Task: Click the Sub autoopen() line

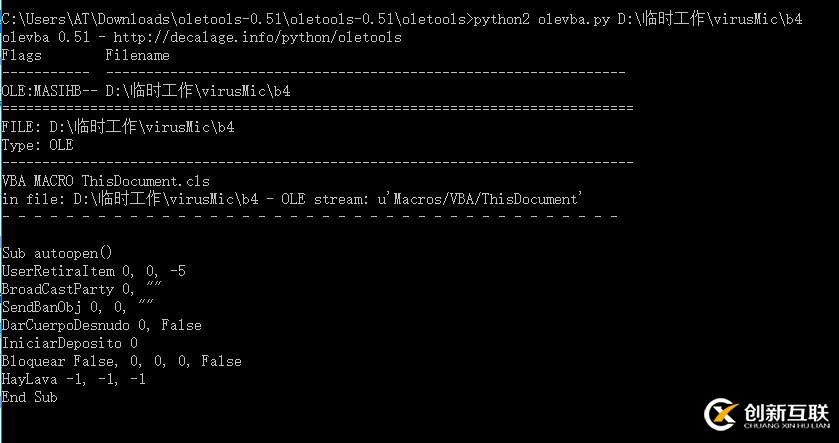Action: (x=57, y=253)
